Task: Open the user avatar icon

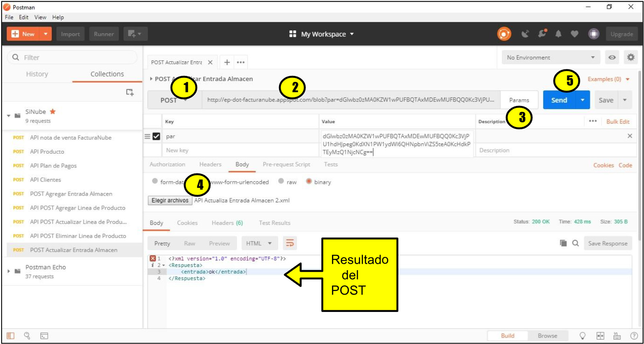Action: [593, 34]
